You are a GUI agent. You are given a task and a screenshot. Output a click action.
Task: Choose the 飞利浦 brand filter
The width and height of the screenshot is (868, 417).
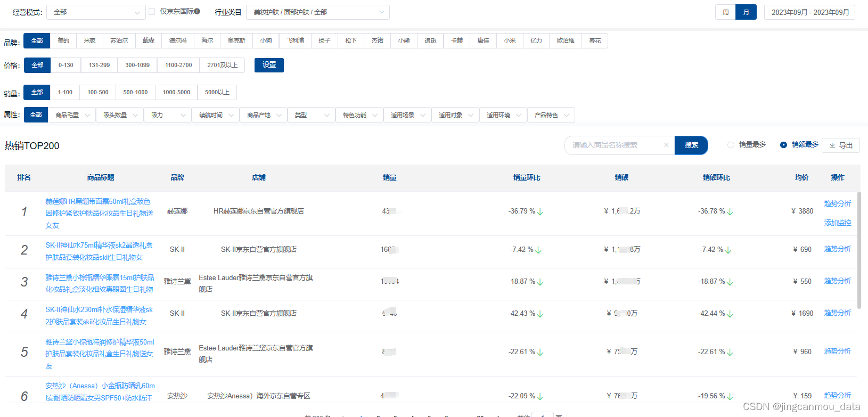(x=295, y=40)
